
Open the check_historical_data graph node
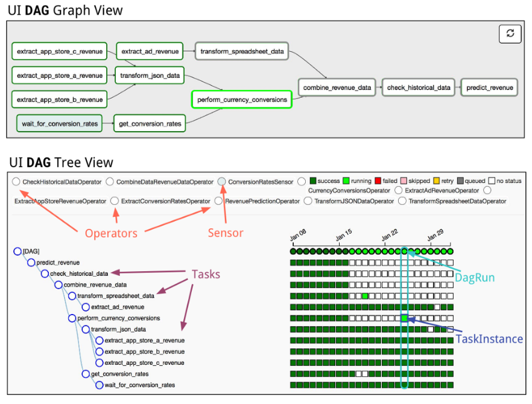(x=419, y=88)
